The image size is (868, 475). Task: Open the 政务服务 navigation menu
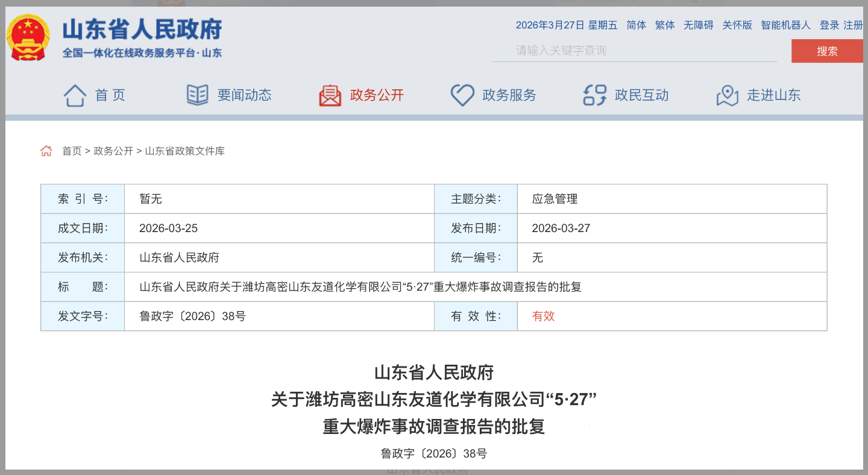point(509,95)
